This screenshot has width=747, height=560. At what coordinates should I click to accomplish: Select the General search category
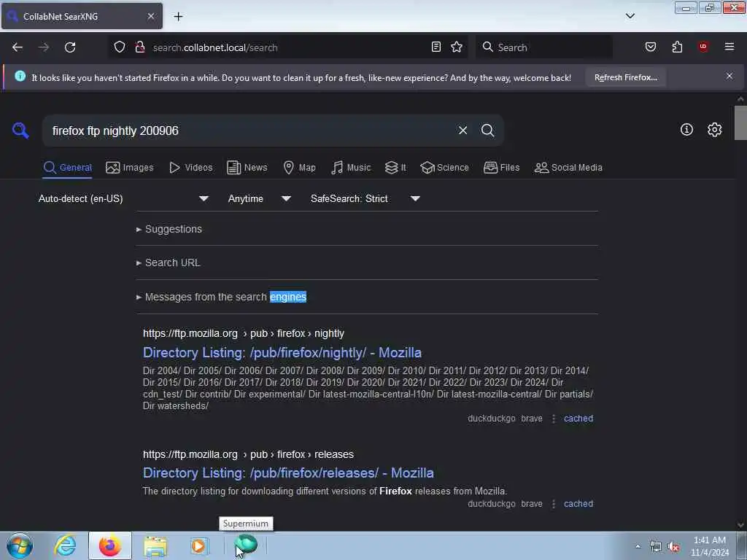[67, 168]
